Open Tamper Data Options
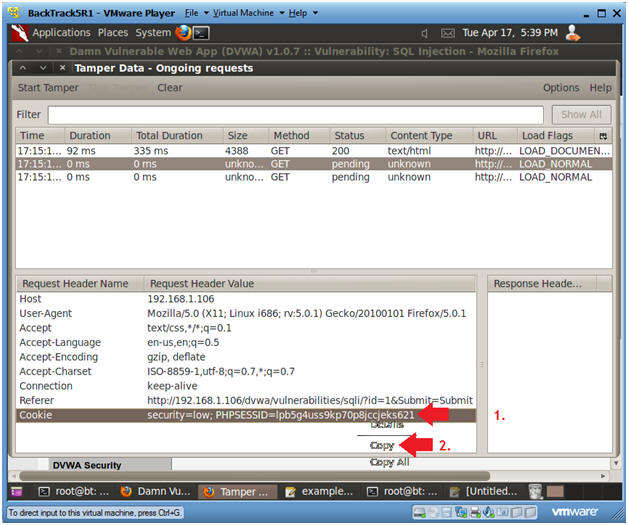The width and height of the screenshot is (628, 525). [561, 88]
